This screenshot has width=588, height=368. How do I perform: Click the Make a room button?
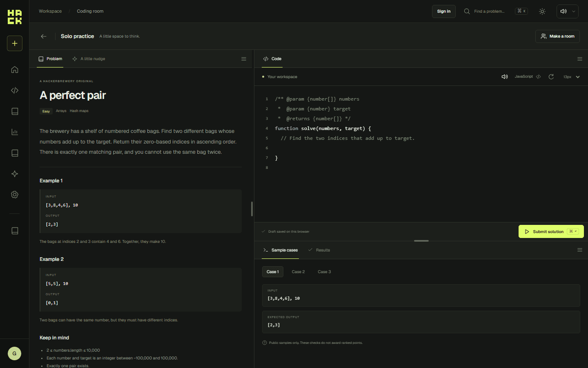click(557, 36)
